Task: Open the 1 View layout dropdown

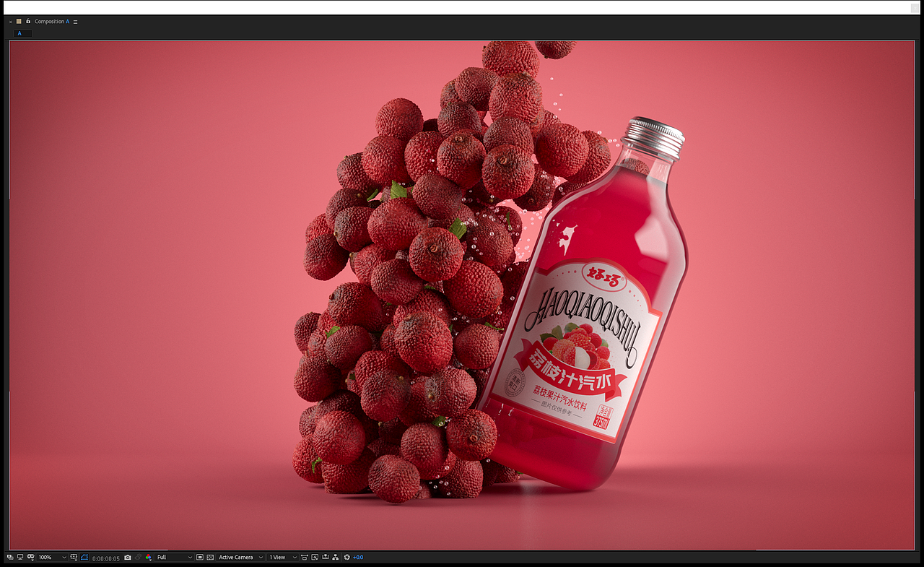Action: point(282,558)
